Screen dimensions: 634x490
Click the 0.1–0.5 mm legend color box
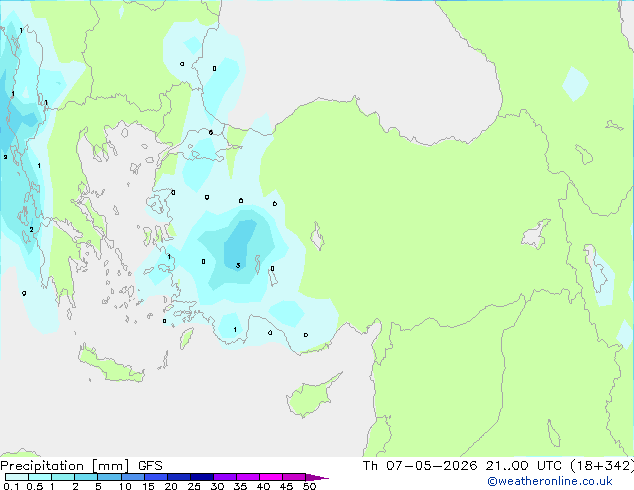(x=17, y=477)
